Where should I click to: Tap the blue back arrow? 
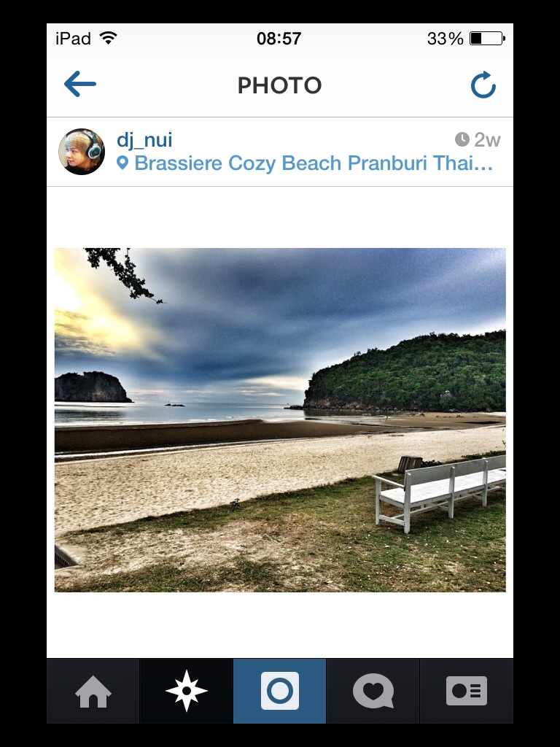click(x=80, y=85)
